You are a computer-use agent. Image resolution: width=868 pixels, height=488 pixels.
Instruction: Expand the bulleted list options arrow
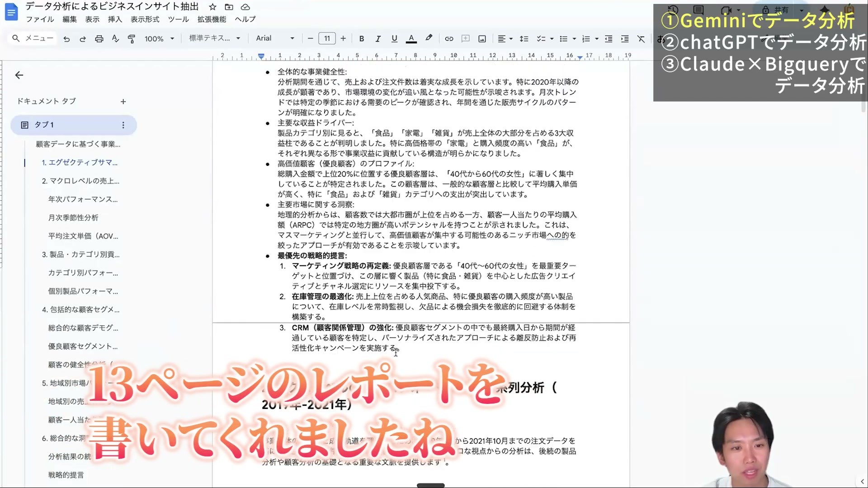(x=574, y=39)
